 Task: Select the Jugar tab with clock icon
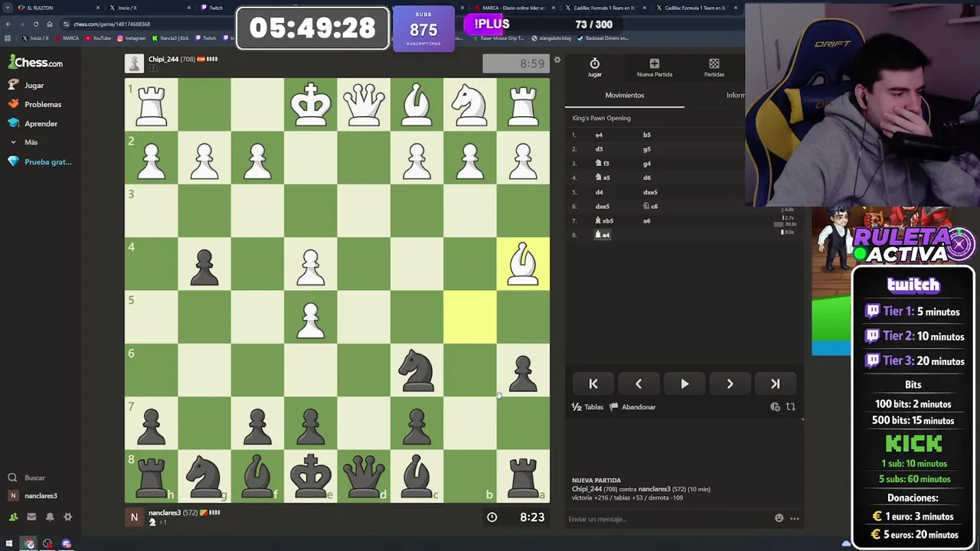click(x=595, y=67)
